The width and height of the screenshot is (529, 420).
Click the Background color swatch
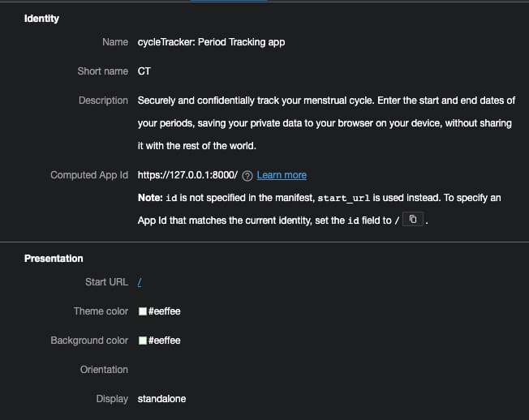(x=143, y=341)
